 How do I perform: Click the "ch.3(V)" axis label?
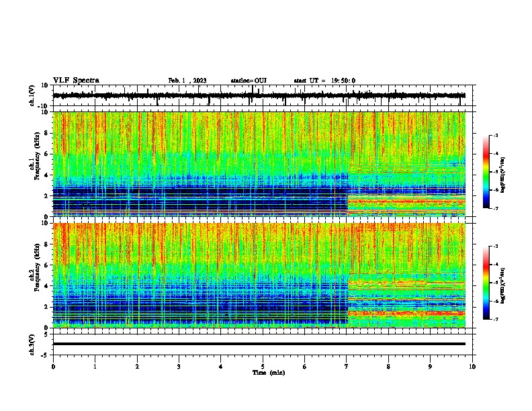32,345
